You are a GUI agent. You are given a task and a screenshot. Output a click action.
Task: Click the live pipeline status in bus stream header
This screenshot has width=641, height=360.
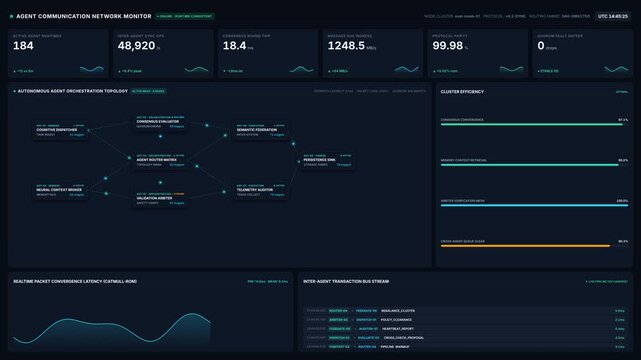(607, 282)
